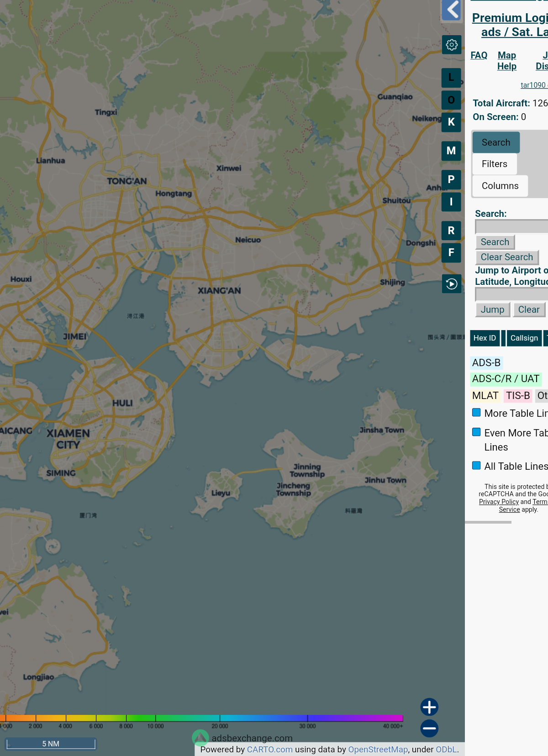Sort by the Hex ID column
Viewport: 548px width, 756px height.
[x=485, y=338]
